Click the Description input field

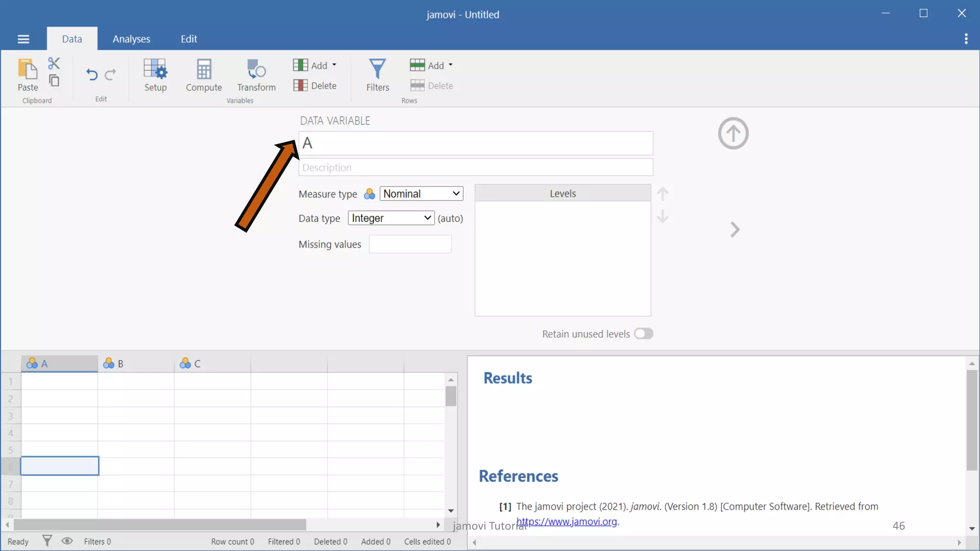(475, 167)
